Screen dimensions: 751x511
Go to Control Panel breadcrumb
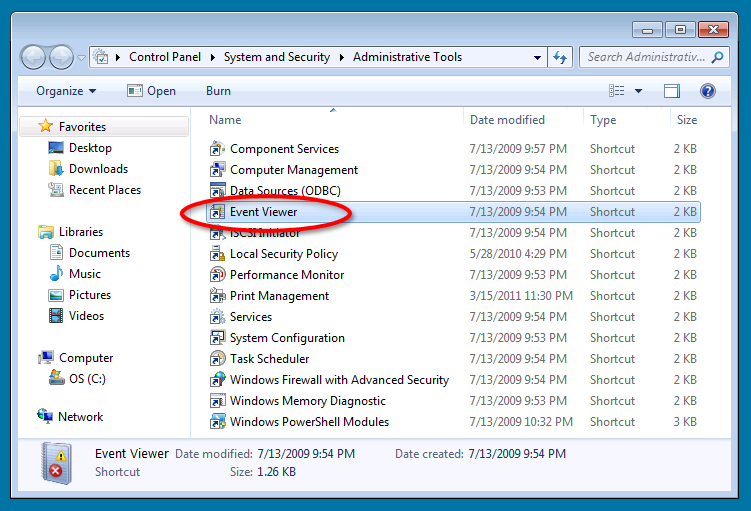point(165,57)
